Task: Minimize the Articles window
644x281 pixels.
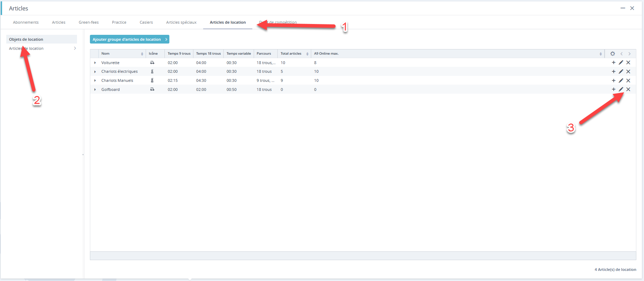Action: 623,8
